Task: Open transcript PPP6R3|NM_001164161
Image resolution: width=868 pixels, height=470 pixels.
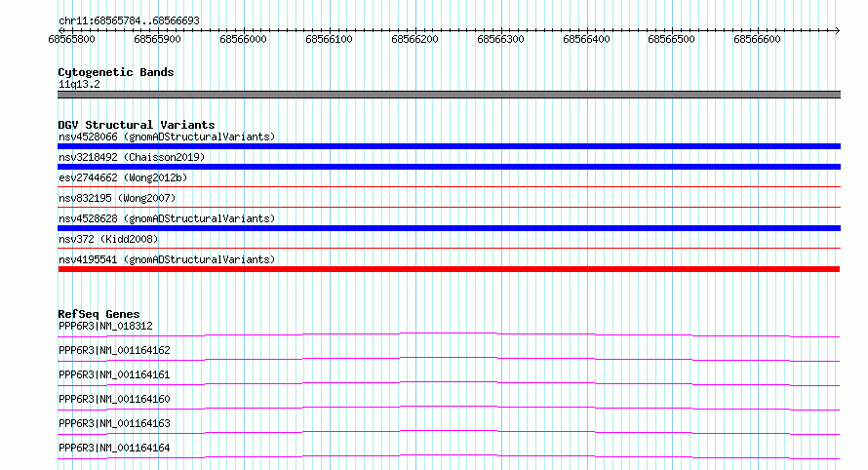Action: [x=114, y=374]
